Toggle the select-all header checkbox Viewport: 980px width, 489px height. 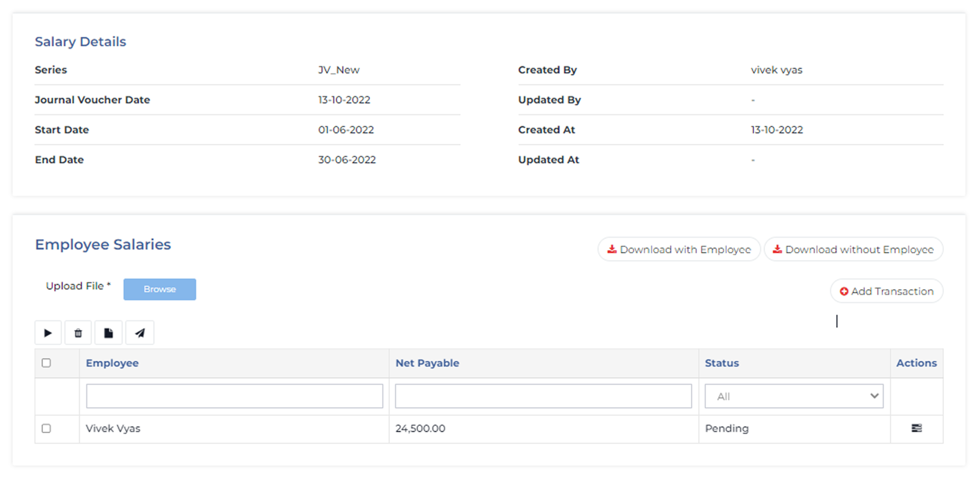[x=46, y=363]
